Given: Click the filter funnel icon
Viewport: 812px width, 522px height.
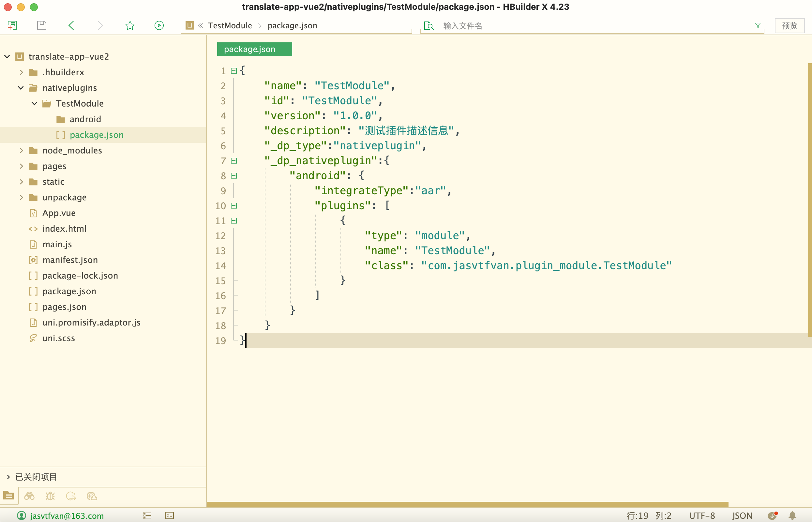Looking at the screenshot, I should click(x=758, y=25).
